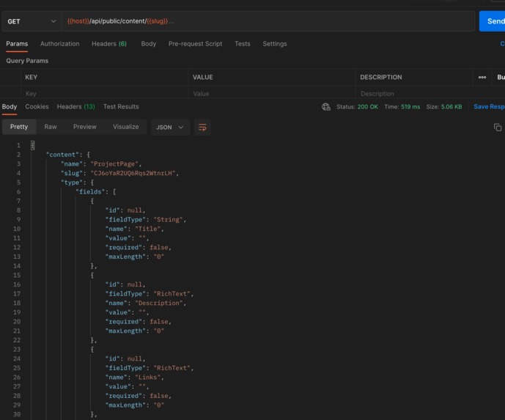Click the Query Params label
Image resolution: width=505 pixels, height=420 pixels.
point(27,61)
